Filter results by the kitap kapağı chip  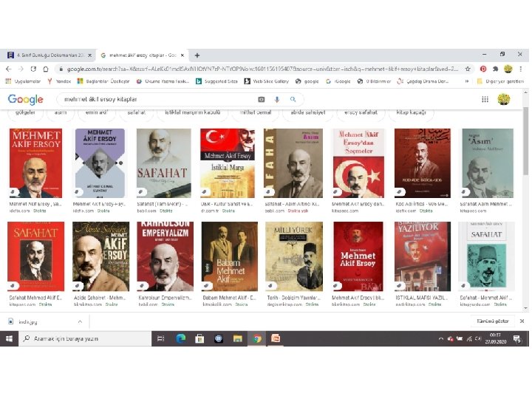coord(412,112)
